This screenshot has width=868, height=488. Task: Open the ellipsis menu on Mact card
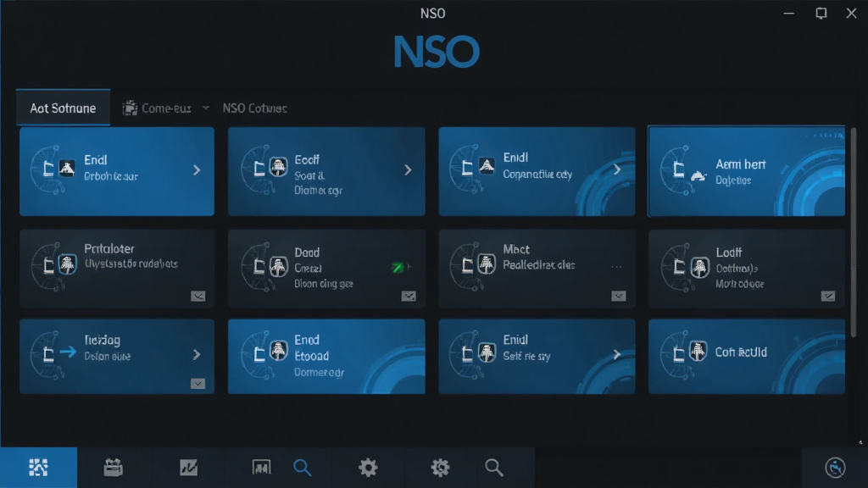616,267
